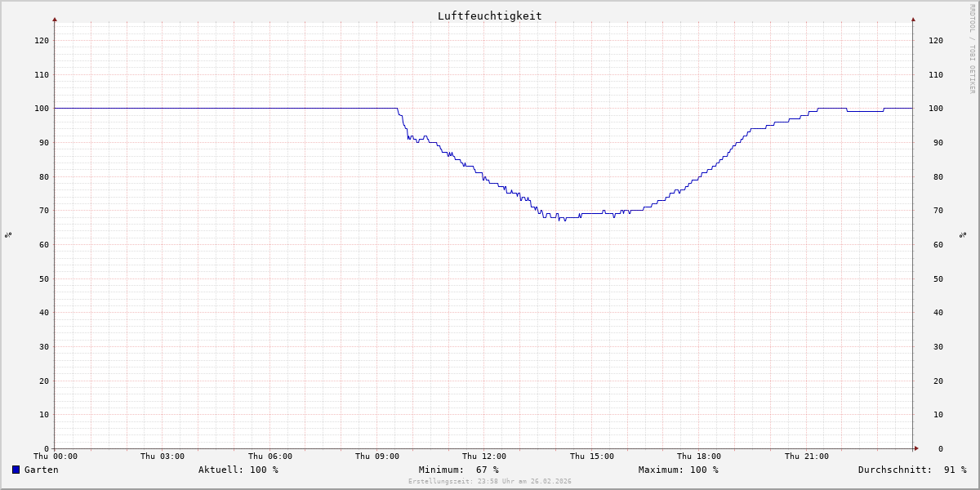Select the Thu 18:00 time label
Screen dimensions: 980x490
(698, 457)
